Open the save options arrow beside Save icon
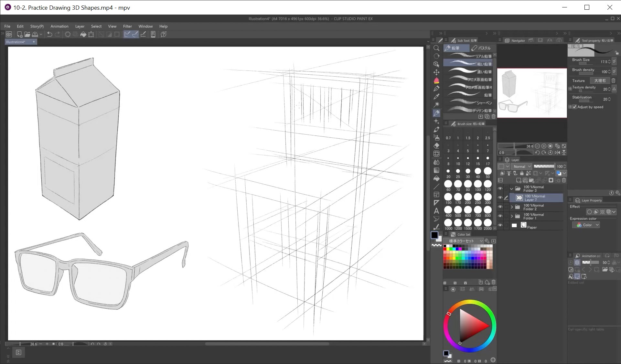The width and height of the screenshot is (621, 364). (x=41, y=35)
